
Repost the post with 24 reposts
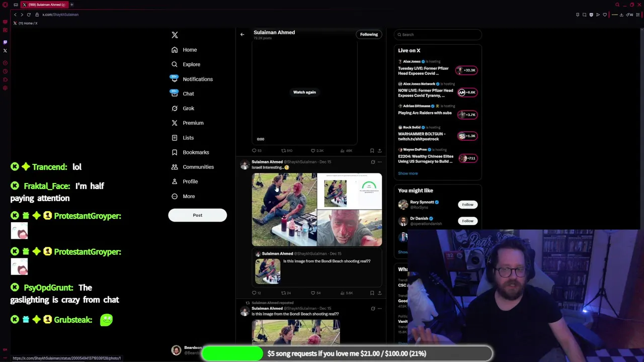coord(286,293)
